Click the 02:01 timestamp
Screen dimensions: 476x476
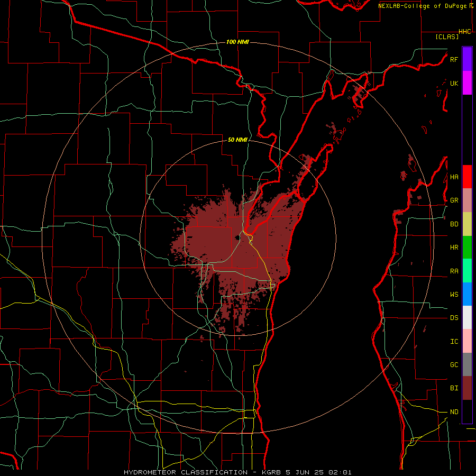click(341, 472)
